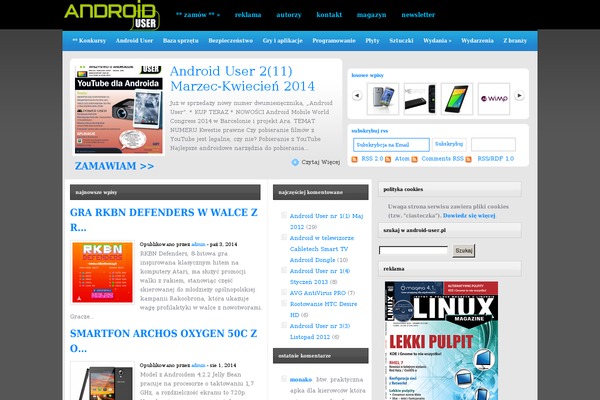Click the Comments RSS feed icon

pos(414,159)
